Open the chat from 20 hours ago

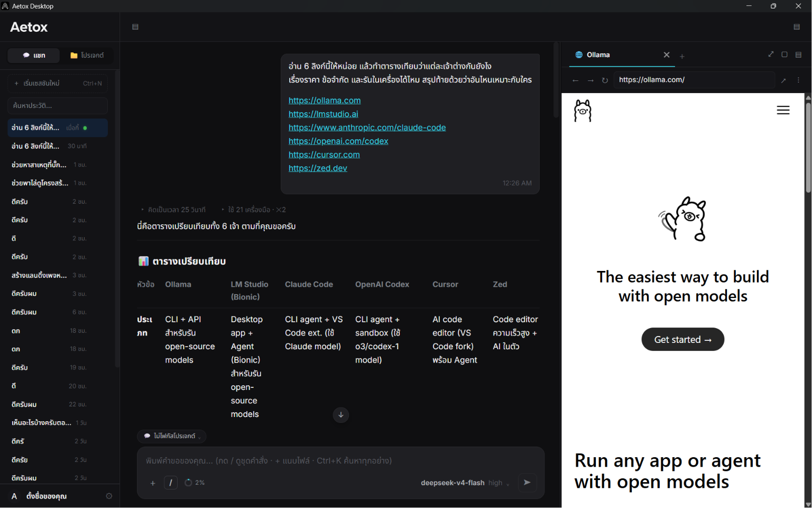tap(58, 386)
